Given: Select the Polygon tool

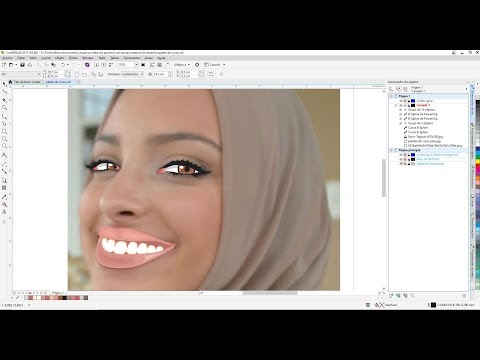Looking at the screenshot, I should point(4,146).
